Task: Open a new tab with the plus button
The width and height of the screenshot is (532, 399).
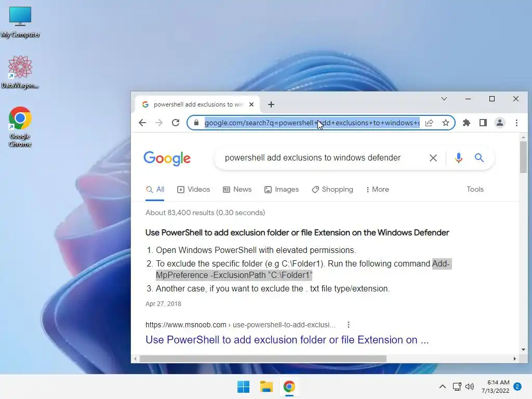Action: pyautogui.click(x=271, y=104)
